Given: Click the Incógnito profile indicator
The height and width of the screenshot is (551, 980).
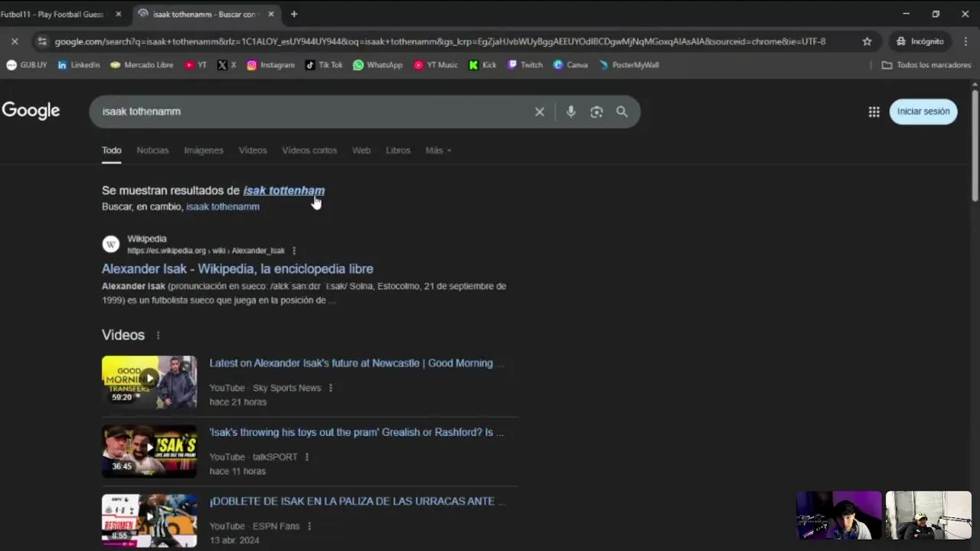Looking at the screenshot, I should 920,41.
